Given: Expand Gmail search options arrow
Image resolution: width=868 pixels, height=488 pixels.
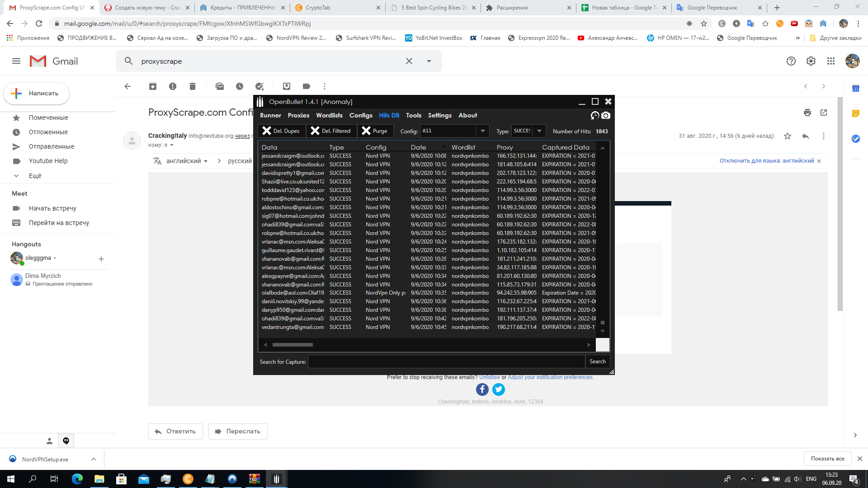Looking at the screenshot, I should [429, 61].
